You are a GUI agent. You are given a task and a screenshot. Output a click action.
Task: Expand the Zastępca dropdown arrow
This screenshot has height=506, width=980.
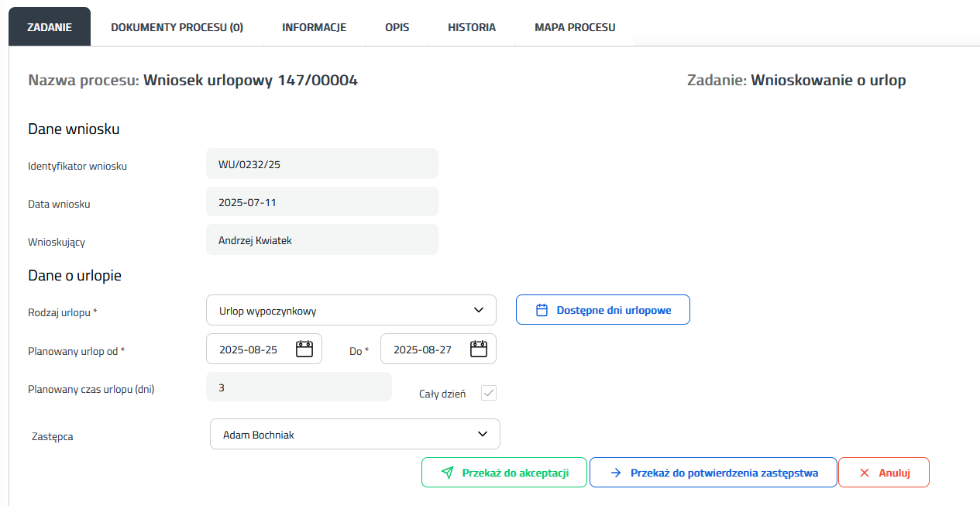[483, 434]
